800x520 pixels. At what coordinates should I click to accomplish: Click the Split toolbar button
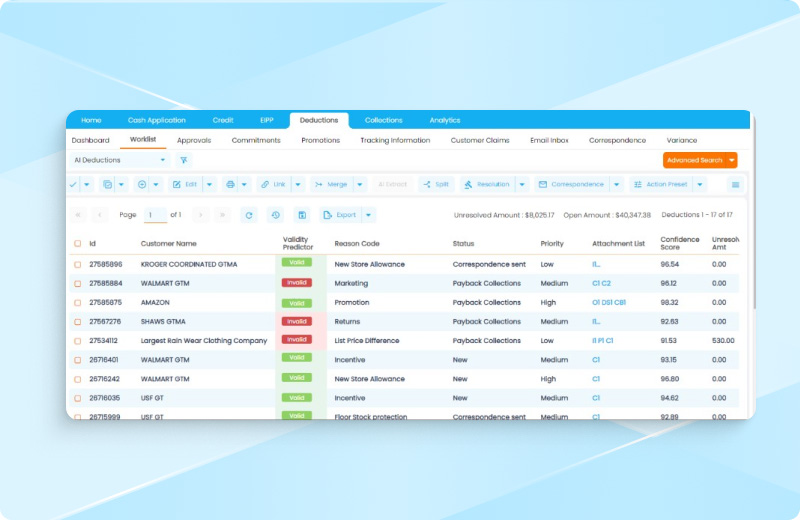(x=436, y=185)
